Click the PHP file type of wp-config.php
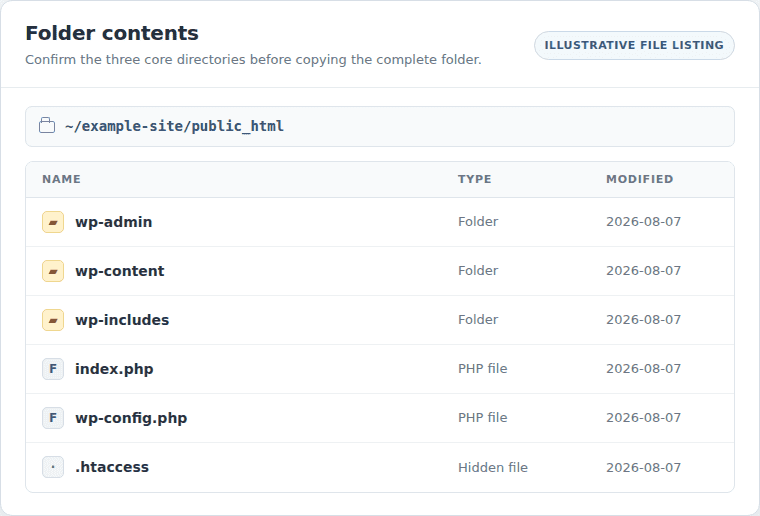This screenshot has height=516, width=760. (483, 418)
